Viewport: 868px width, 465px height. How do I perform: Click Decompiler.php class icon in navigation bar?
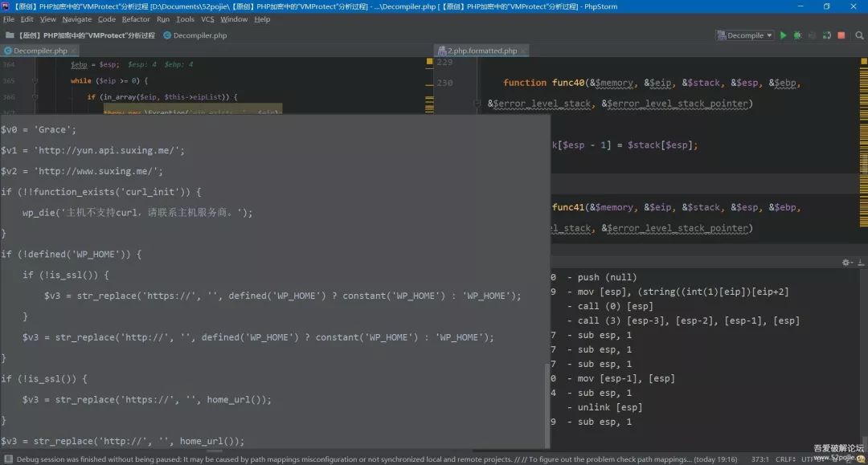tap(166, 35)
